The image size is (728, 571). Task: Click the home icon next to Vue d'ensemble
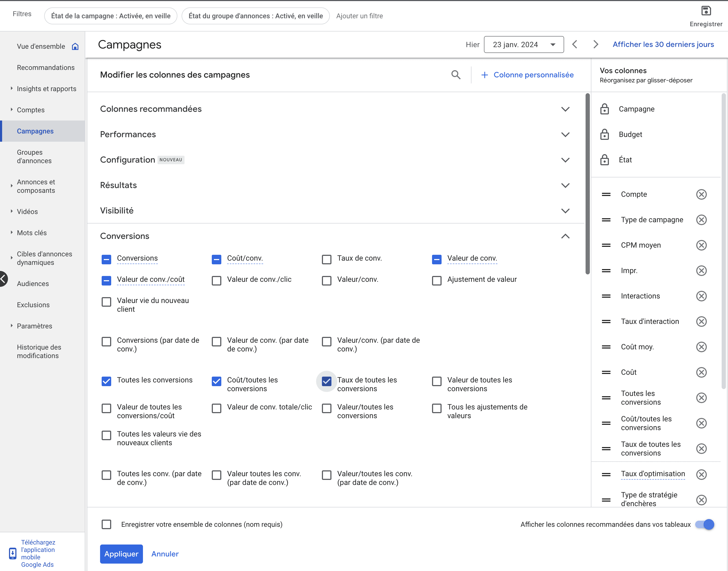point(75,46)
